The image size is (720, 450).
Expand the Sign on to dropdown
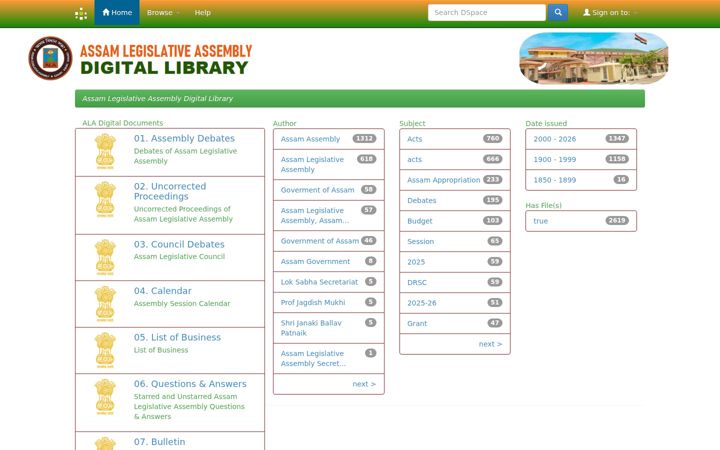(x=610, y=12)
